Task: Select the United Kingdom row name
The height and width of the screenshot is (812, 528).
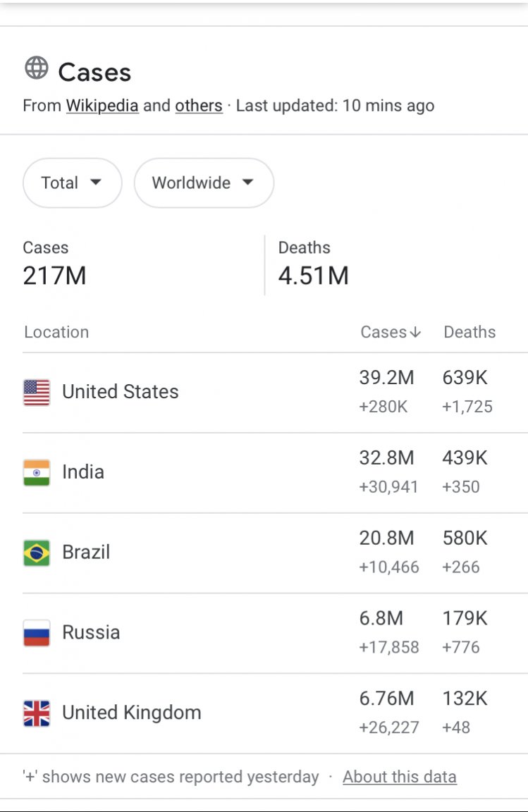Action: click(132, 713)
